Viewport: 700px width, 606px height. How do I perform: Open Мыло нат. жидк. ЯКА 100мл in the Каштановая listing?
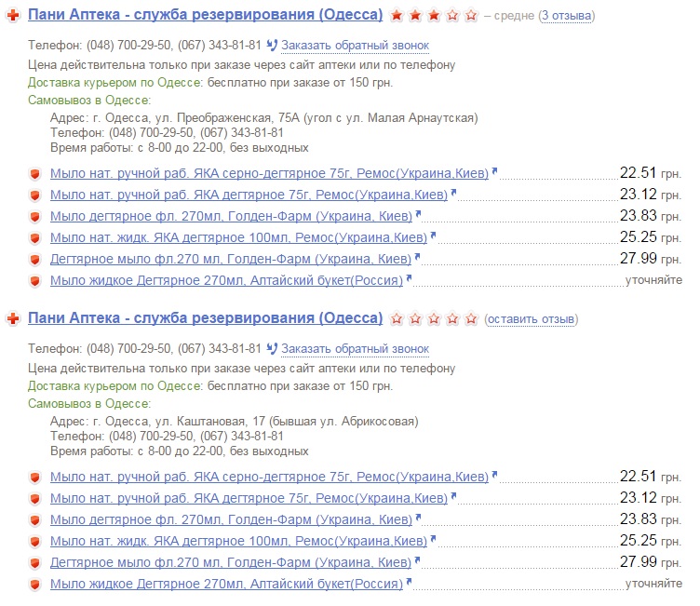238,541
